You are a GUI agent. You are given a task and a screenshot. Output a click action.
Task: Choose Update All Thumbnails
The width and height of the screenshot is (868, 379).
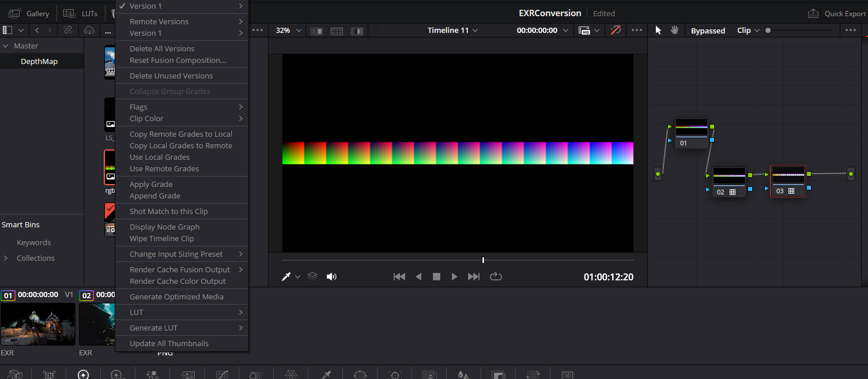pyautogui.click(x=182, y=343)
